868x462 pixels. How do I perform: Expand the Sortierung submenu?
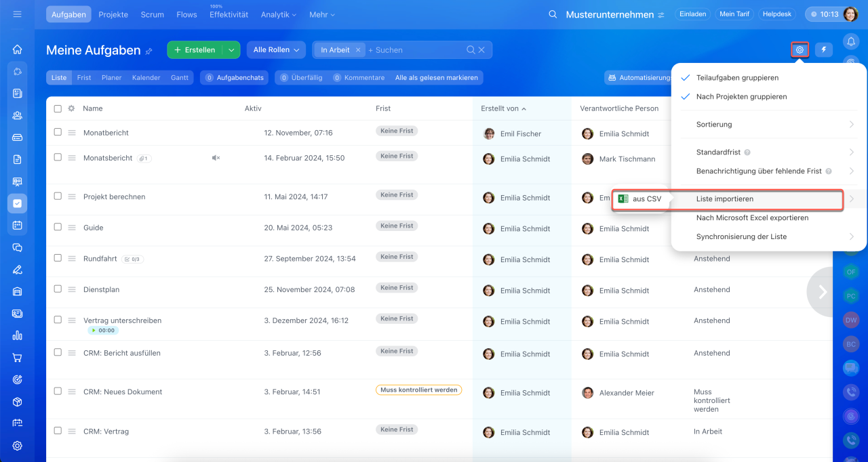[x=768, y=125]
